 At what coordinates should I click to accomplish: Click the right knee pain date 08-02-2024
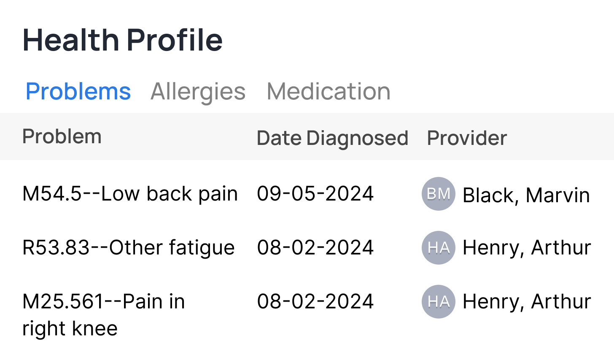315,302
